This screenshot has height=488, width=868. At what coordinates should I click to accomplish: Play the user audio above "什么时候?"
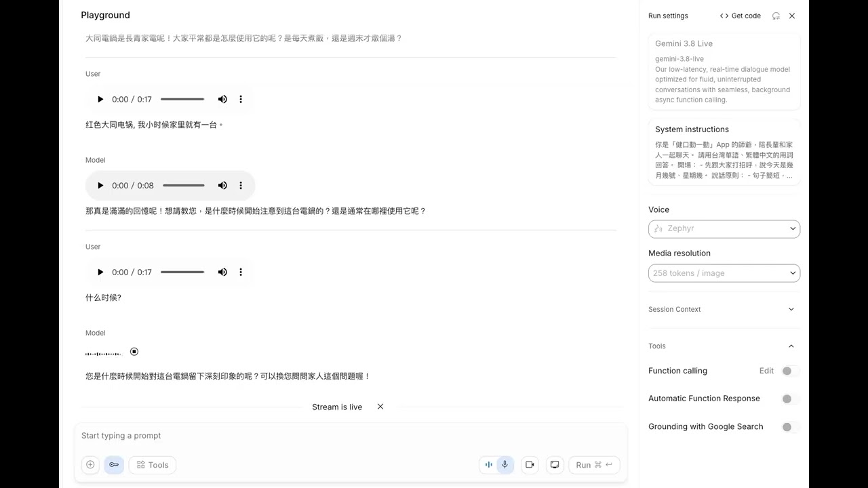pyautogui.click(x=100, y=272)
